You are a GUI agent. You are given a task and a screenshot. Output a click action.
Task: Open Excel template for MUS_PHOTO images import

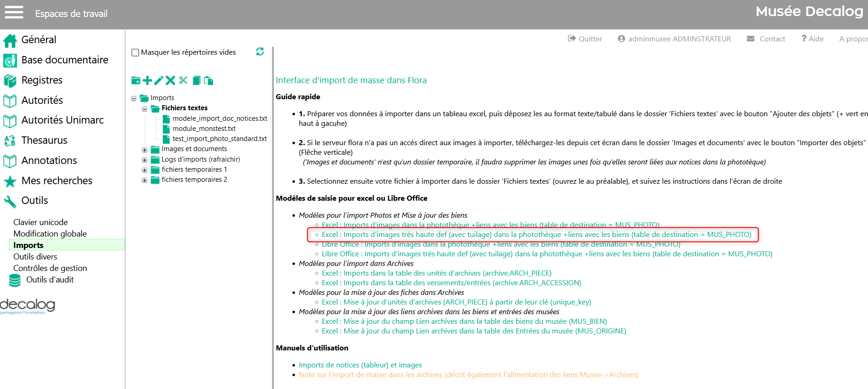point(490,225)
